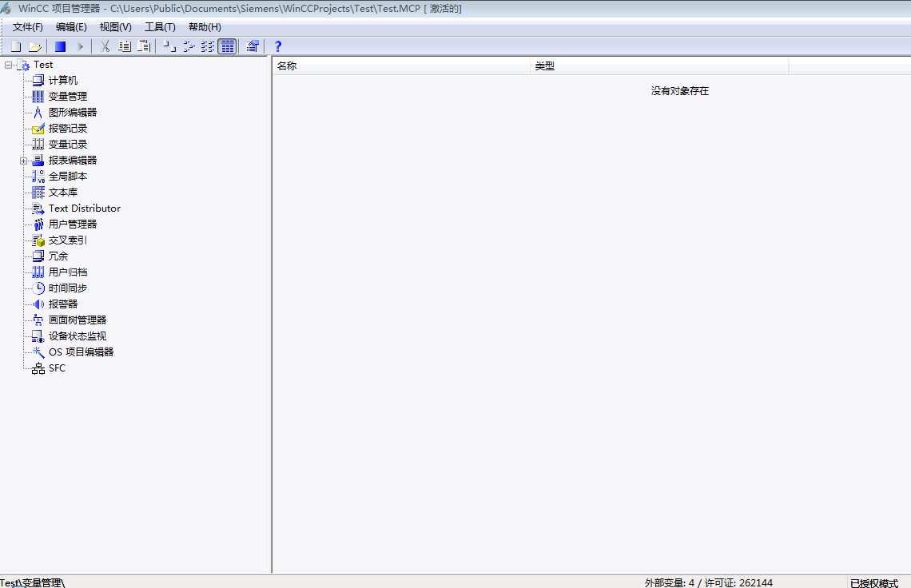
Task: Click the Copy toolbar icon
Action: click(125, 46)
